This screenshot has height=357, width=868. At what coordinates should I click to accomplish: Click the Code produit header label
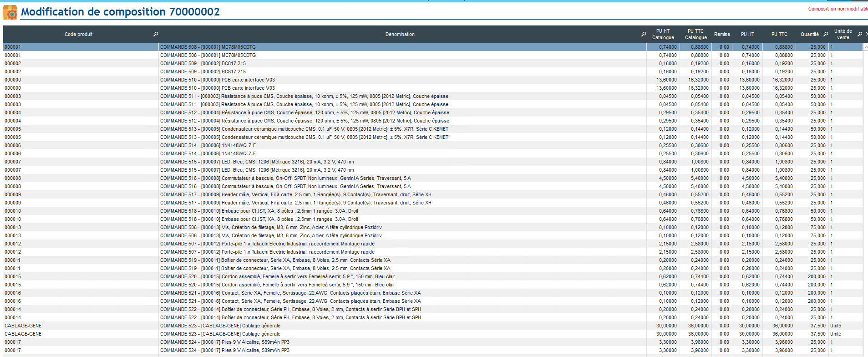pyautogui.click(x=78, y=34)
